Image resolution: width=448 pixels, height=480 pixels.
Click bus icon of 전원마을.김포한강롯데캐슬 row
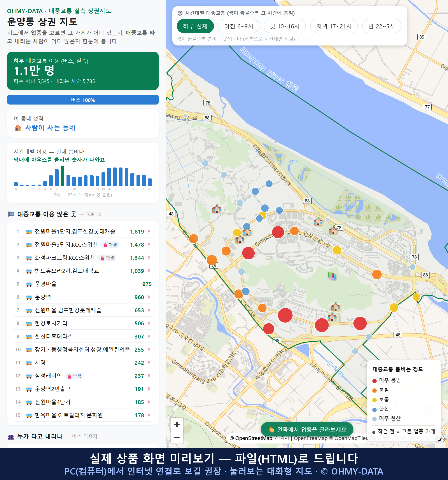pyautogui.click(x=29, y=311)
